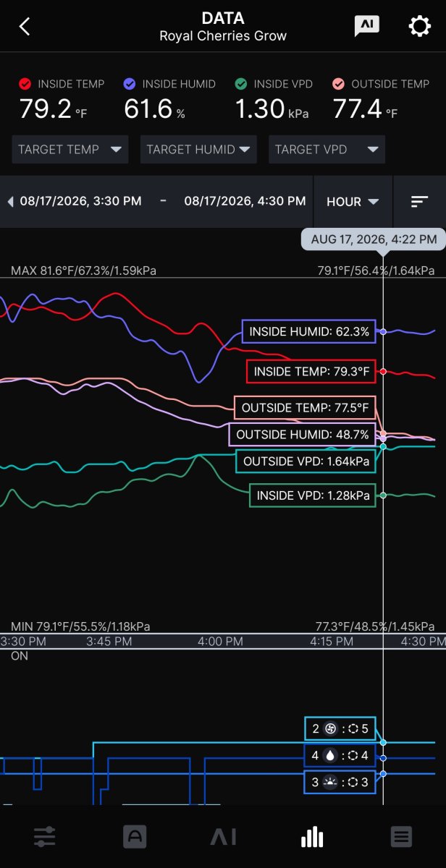This screenshot has width=446, height=868.
Task: Expand the Target VPD dropdown
Action: tap(327, 150)
